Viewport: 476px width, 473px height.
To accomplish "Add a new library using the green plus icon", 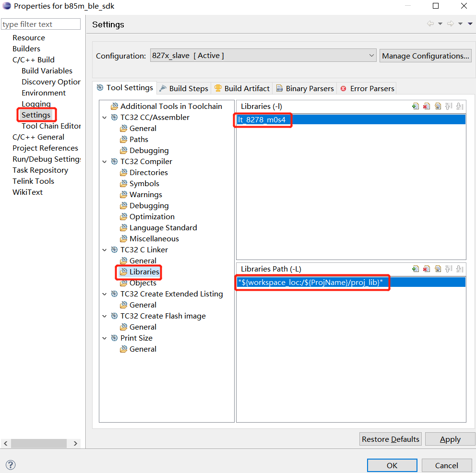I will (x=415, y=106).
